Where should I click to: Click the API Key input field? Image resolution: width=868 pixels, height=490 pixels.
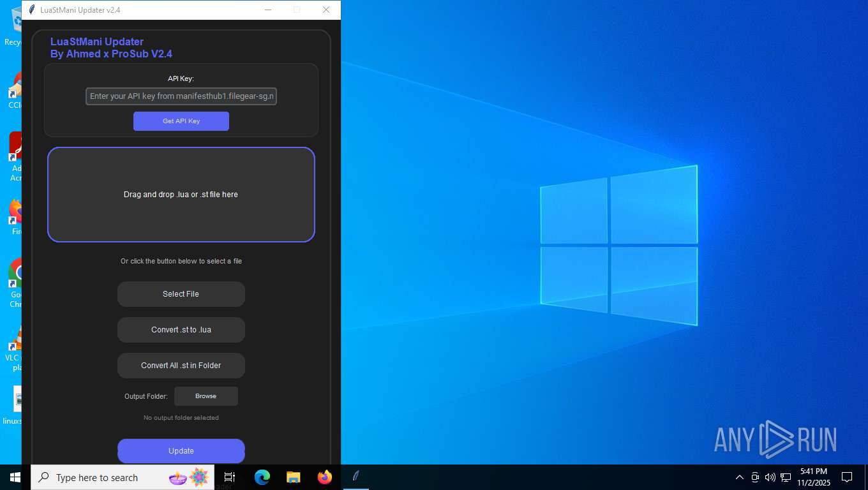point(181,96)
